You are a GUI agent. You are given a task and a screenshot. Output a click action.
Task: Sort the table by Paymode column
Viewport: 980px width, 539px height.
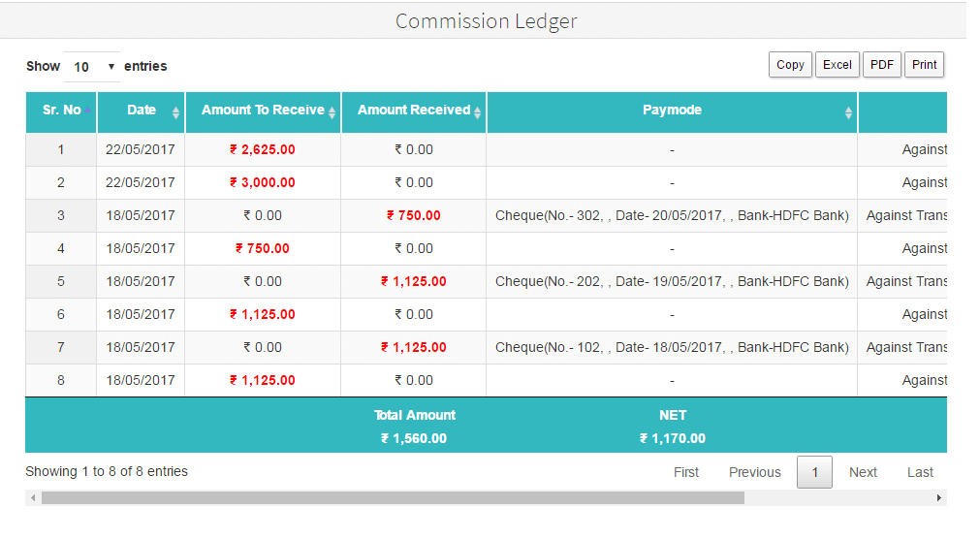pyautogui.click(x=848, y=112)
